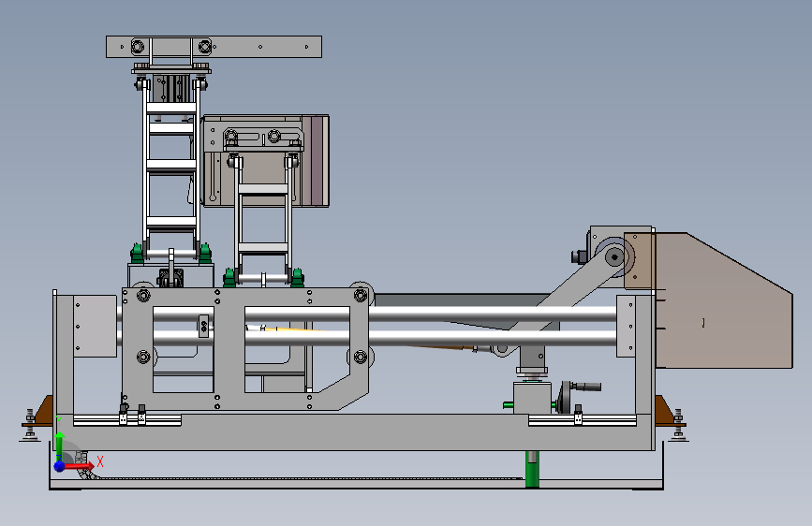Select the brown bracket at the left leveling foot
Screen dimensions: 812x526
44,411
